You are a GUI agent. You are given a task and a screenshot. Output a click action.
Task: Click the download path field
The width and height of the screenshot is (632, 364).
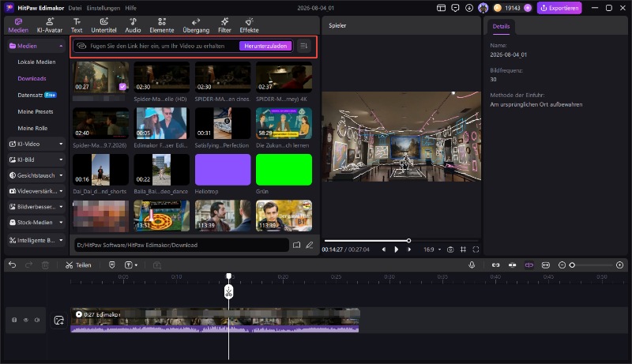tap(182, 245)
